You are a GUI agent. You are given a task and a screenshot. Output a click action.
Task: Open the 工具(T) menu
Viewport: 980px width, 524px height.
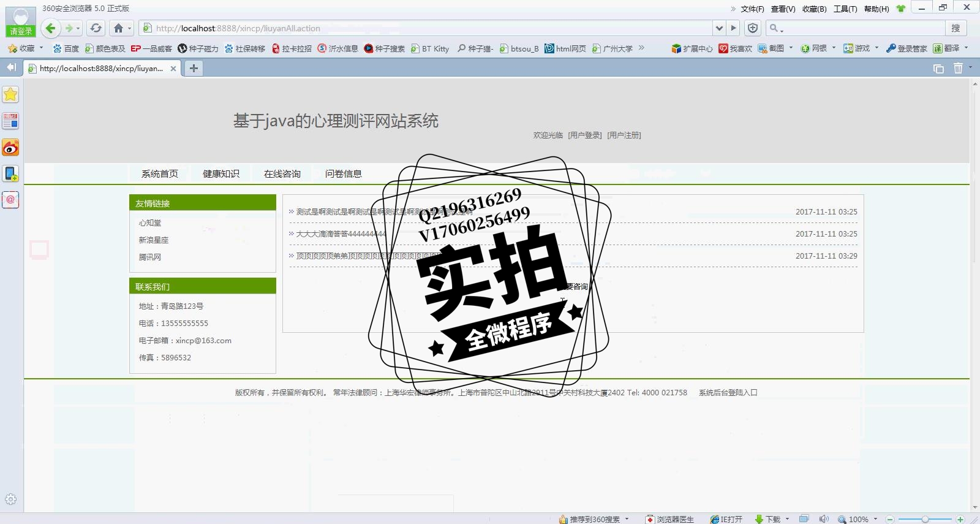point(845,9)
